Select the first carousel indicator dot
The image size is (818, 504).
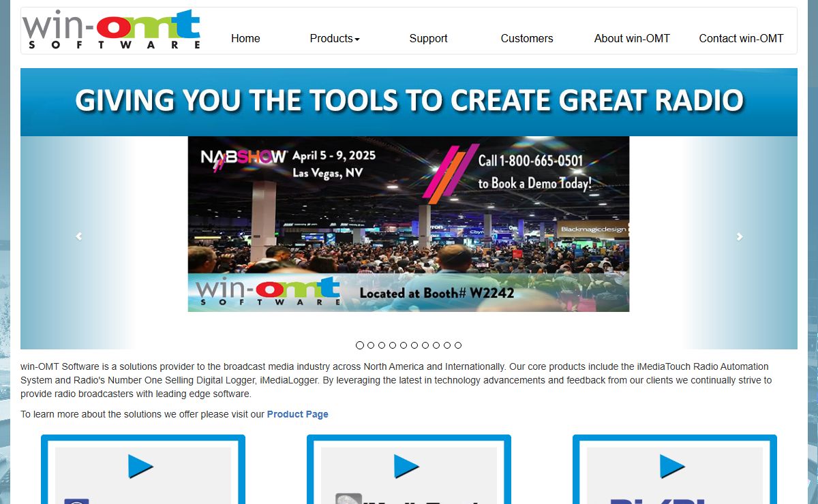(x=360, y=345)
